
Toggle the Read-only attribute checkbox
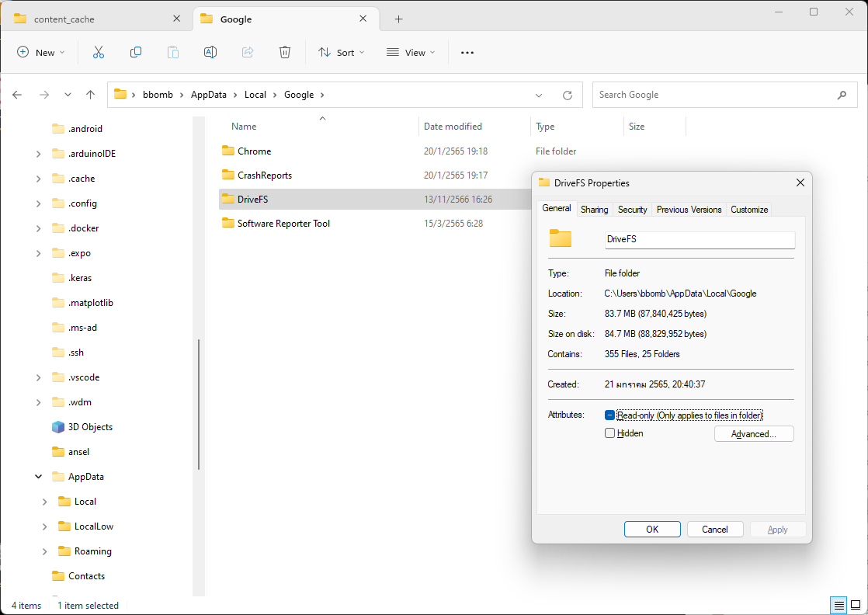tap(609, 415)
